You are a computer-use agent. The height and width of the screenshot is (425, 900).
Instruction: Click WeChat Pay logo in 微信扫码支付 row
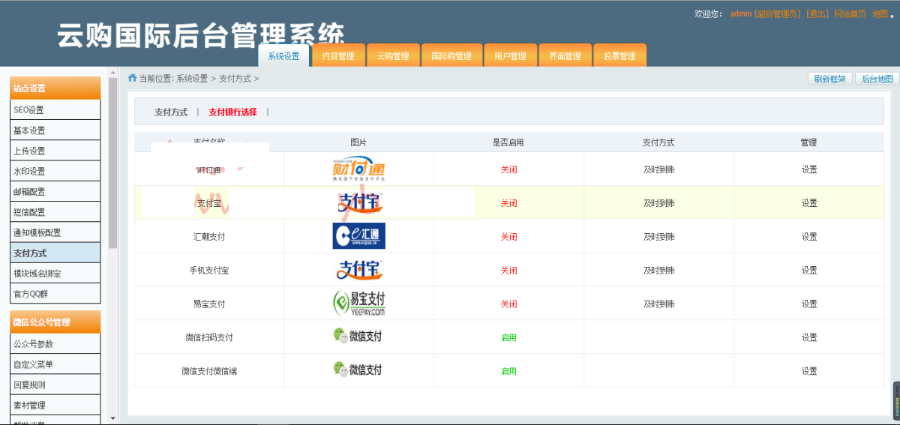click(358, 337)
